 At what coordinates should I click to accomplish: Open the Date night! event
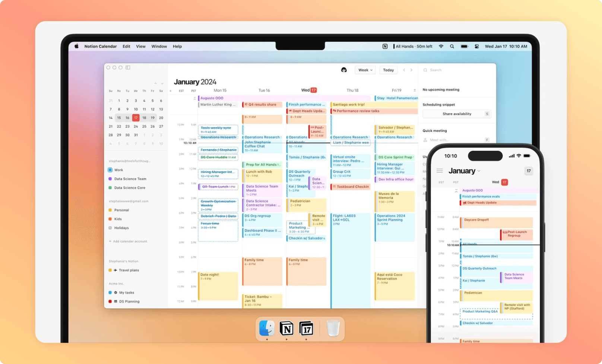[x=218, y=286]
